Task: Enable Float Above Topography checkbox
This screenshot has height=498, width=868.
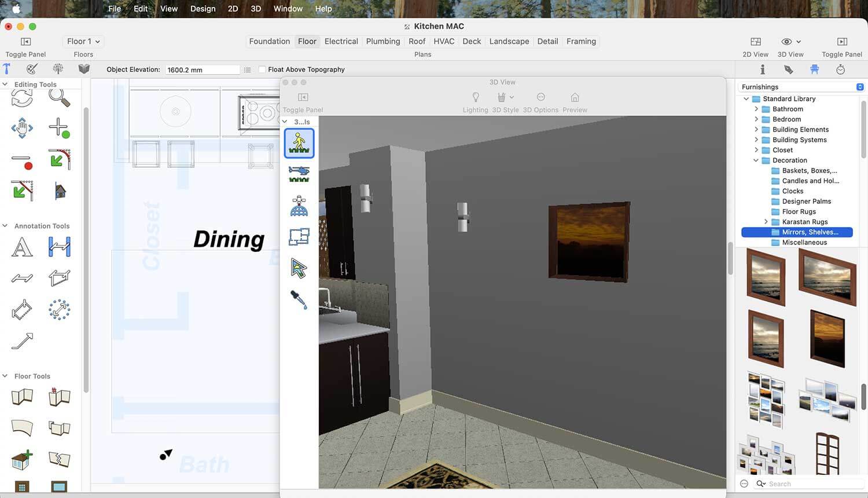Action: tap(262, 69)
